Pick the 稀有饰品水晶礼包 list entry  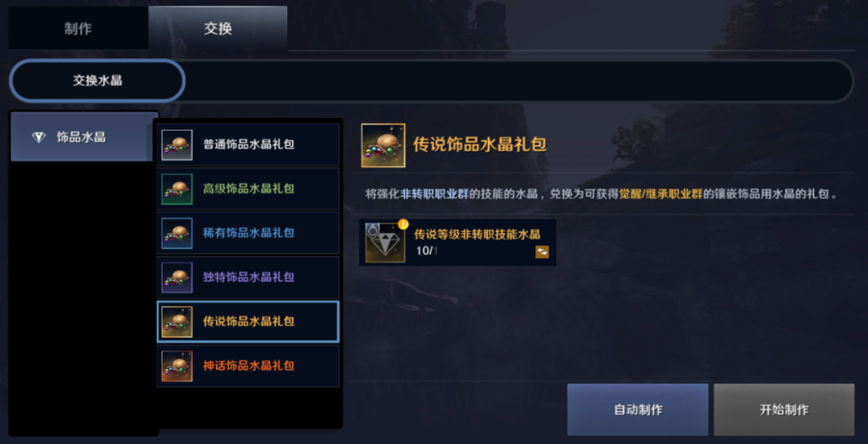click(x=248, y=234)
